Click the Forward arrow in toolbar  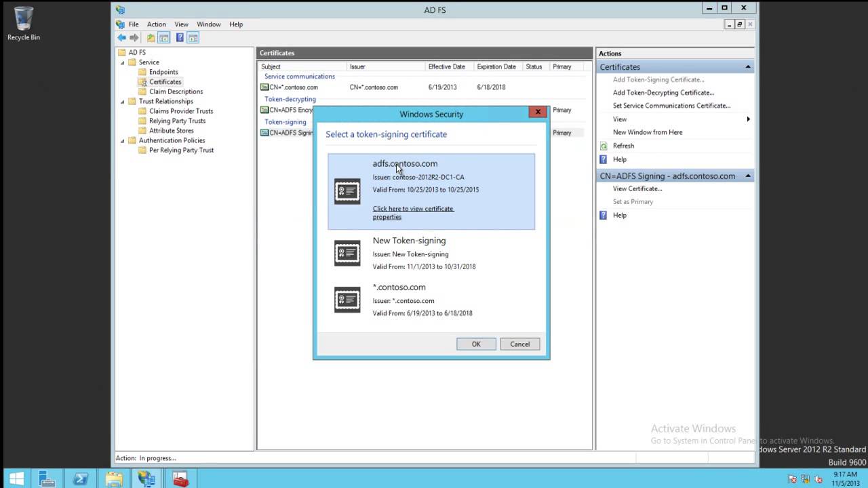pos(134,38)
